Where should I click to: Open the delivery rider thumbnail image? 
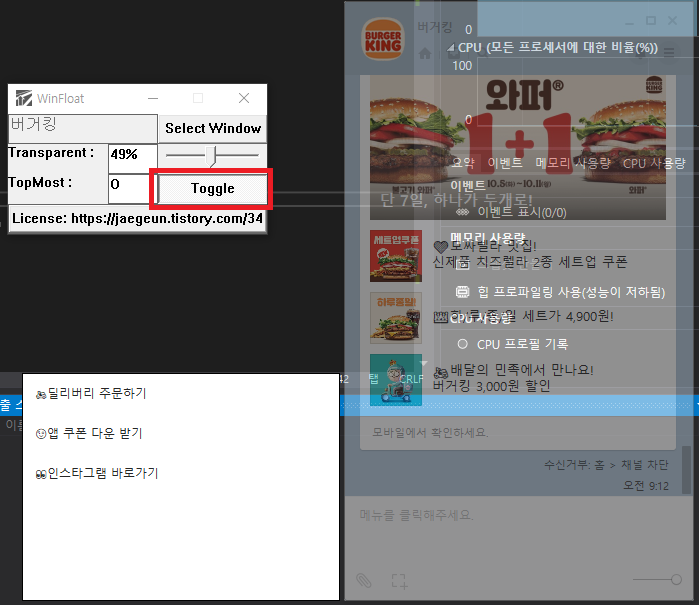click(395, 380)
